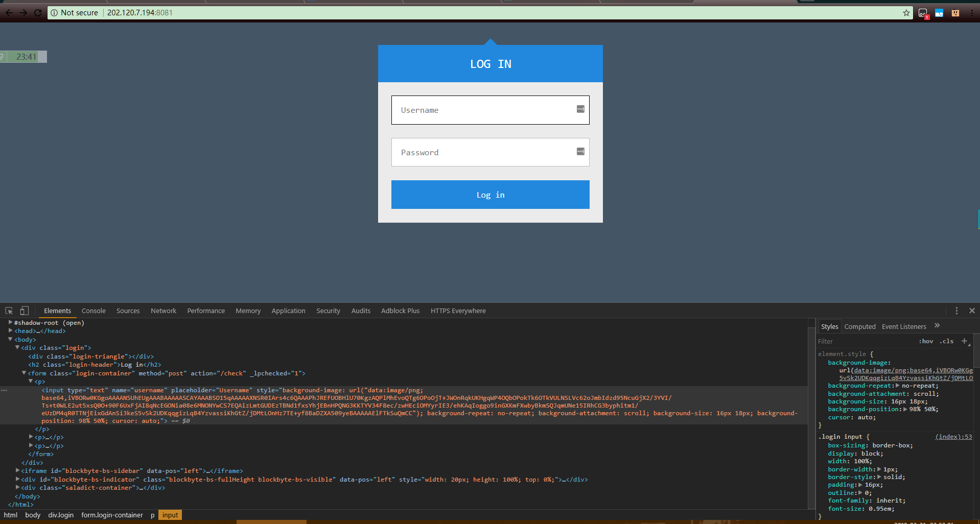
Task: Reload the page
Action: click(x=38, y=13)
